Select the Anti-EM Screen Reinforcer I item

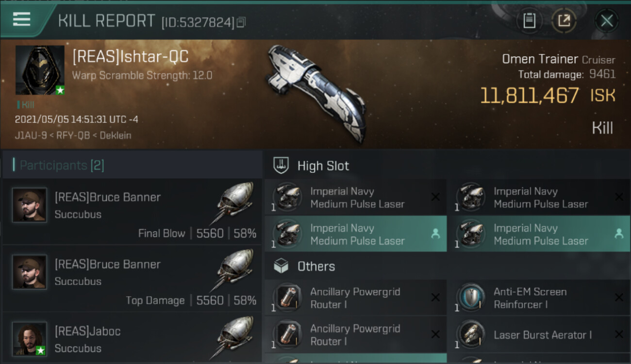pyautogui.click(x=530, y=298)
